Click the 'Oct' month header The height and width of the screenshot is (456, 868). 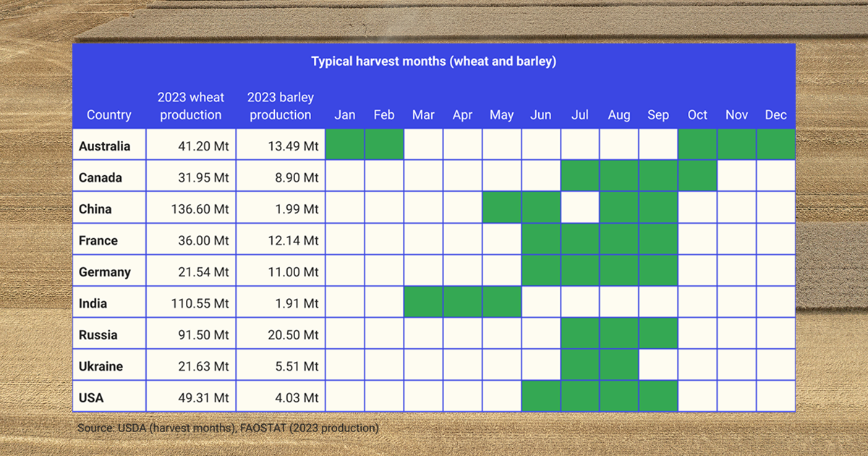[697, 114]
